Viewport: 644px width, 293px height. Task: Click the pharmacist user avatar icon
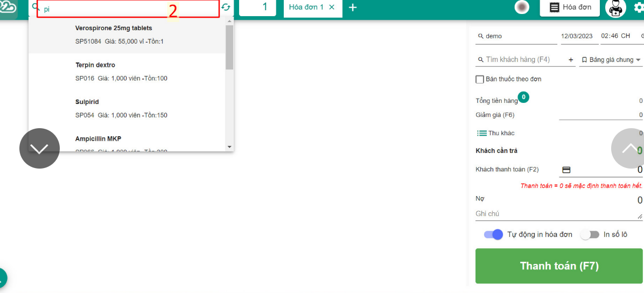pos(615,8)
